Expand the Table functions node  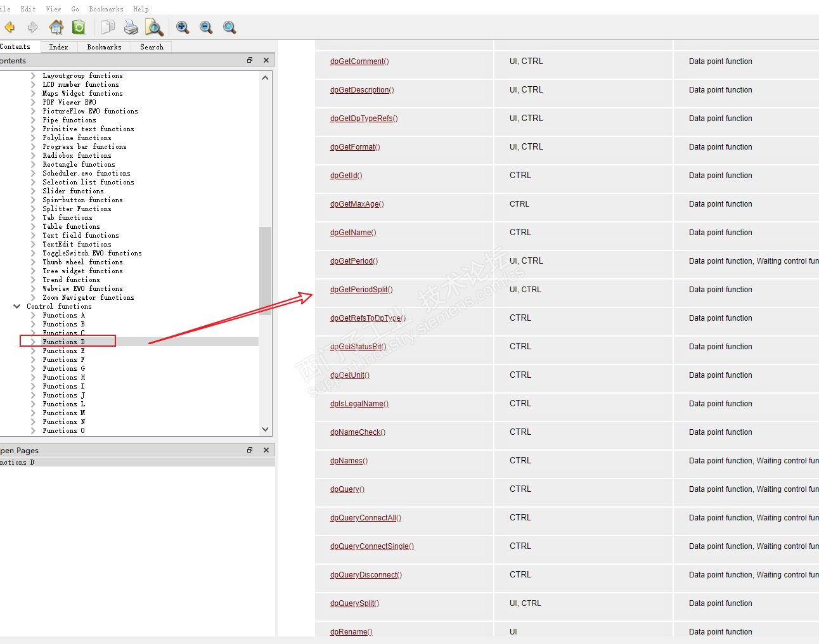(x=33, y=226)
